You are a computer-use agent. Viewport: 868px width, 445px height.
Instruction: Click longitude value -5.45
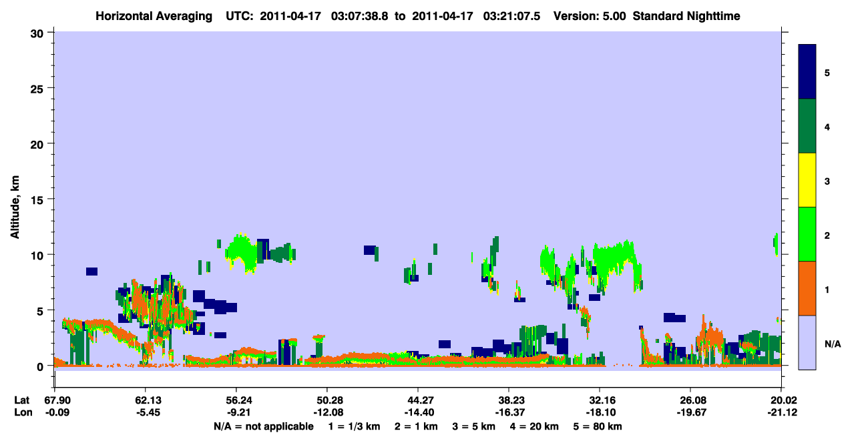coord(145,413)
